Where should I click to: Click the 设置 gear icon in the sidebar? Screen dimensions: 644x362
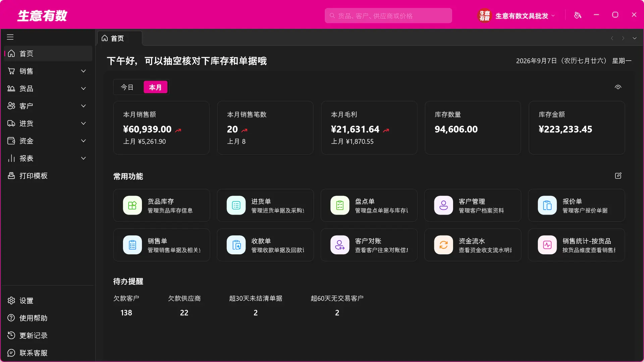[x=11, y=301]
